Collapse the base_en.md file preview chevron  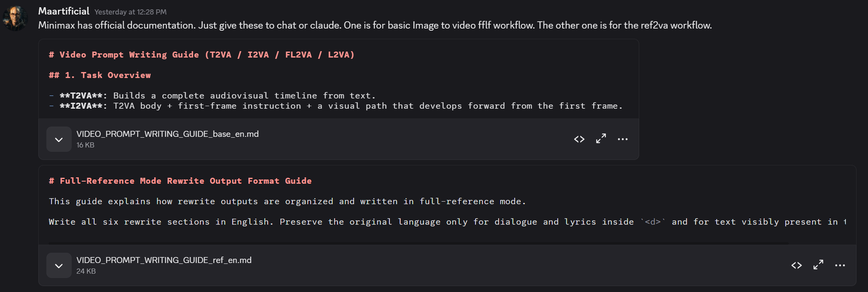59,139
